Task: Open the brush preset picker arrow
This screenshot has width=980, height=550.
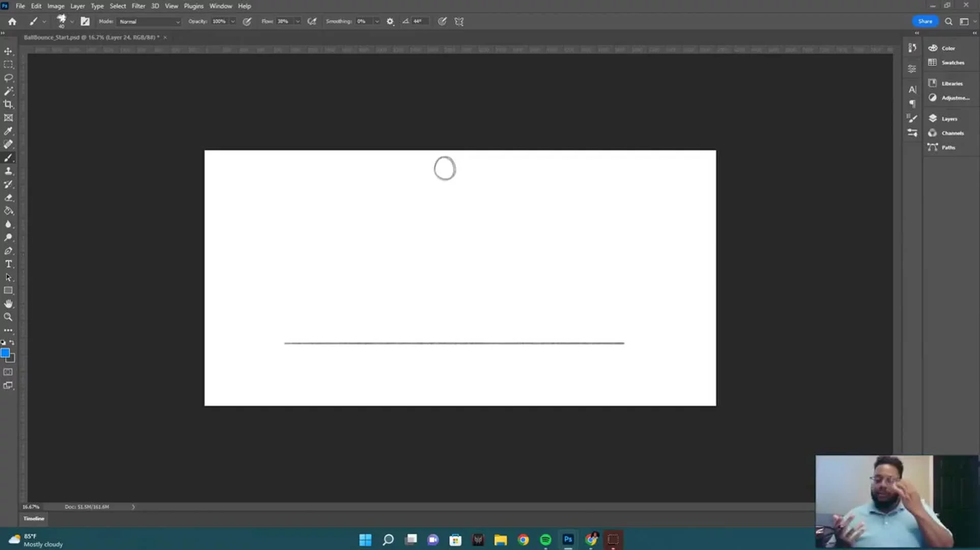Action: coord(72,21)
